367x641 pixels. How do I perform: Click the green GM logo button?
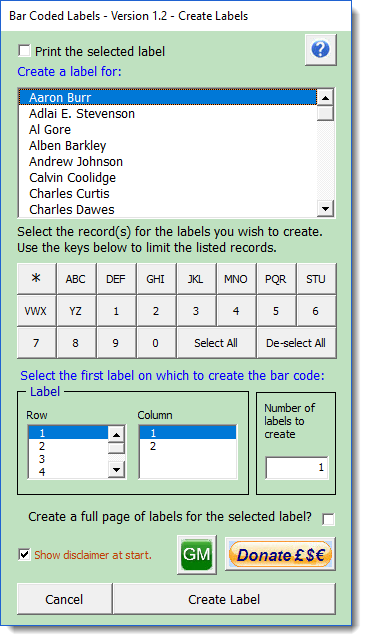point(197,554)
